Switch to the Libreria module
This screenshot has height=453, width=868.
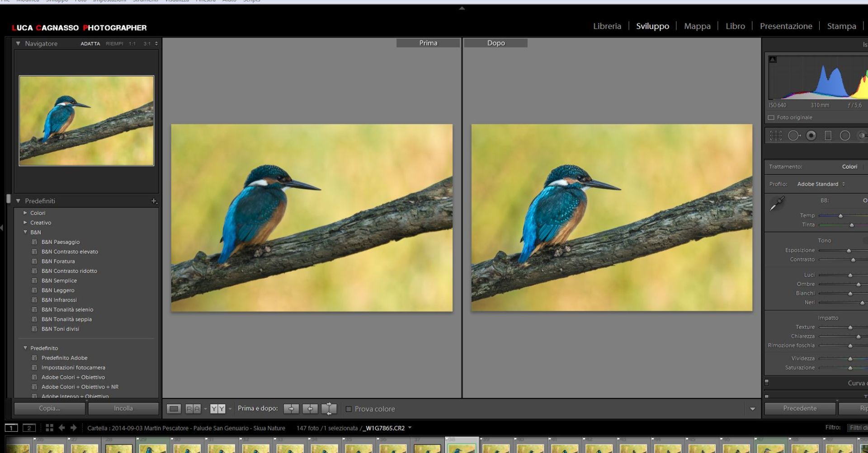(x=607, y=26)
